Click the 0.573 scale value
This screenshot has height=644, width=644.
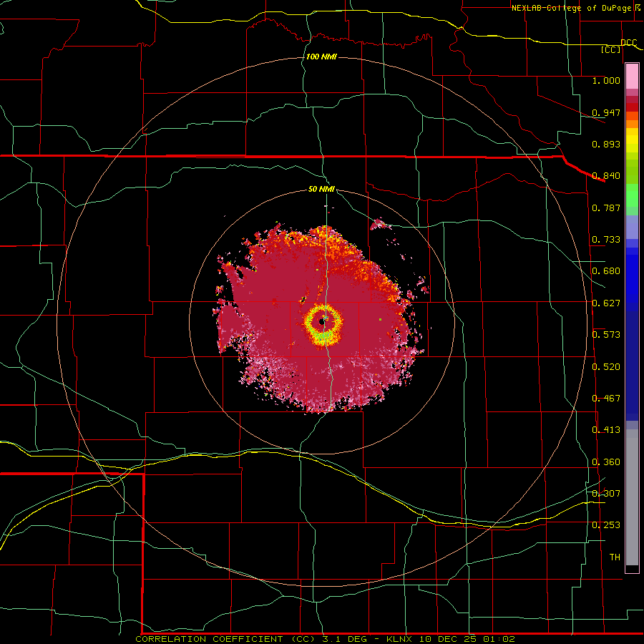click(x=606, y=335)
